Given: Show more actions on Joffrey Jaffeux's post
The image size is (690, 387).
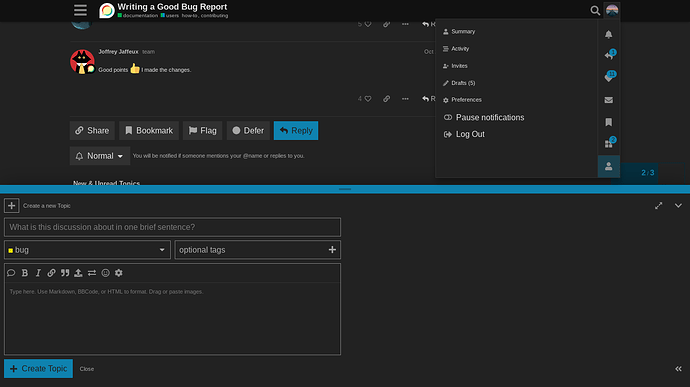Looking at the screenshot, I should (x=405, y=99).
